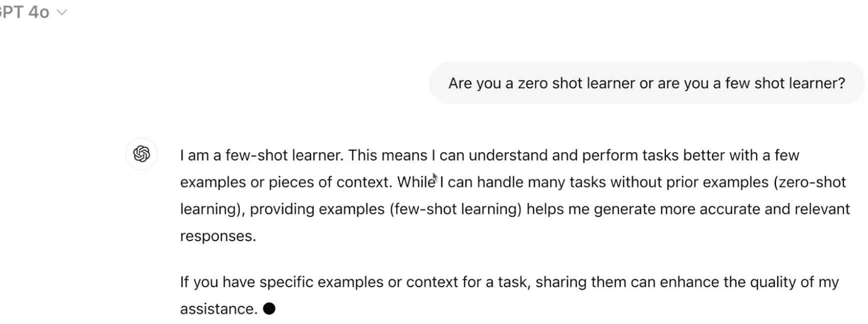Click the word "responses." ending the first paragraph
The height and width of the screenshot is (324, 868).
click(x=218, y=236)
